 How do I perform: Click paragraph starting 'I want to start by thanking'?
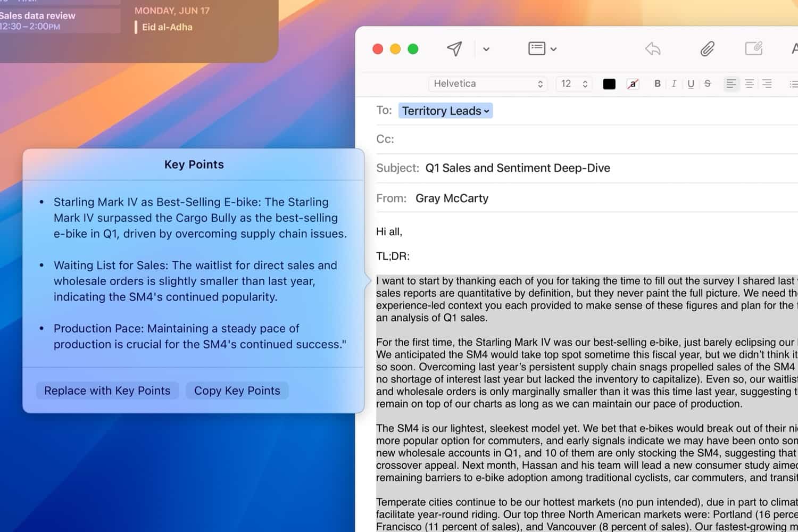(x=587, y=299)
